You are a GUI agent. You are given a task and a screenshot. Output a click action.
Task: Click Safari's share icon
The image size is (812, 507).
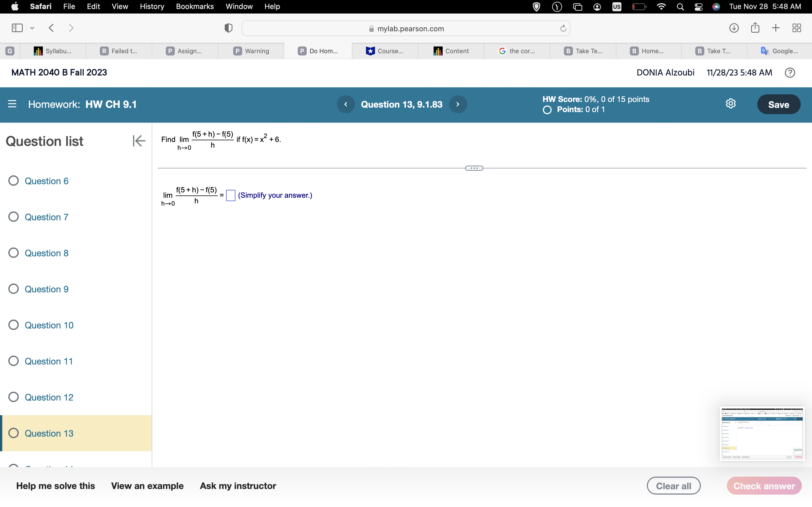[755, 28]
